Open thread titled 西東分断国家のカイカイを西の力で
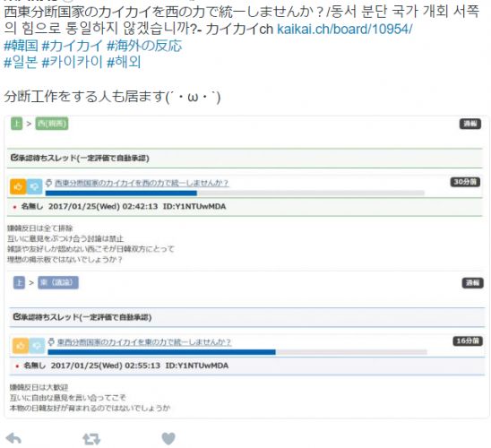The height and width of the screenshot is (448, 491). [x=142, y=183]
